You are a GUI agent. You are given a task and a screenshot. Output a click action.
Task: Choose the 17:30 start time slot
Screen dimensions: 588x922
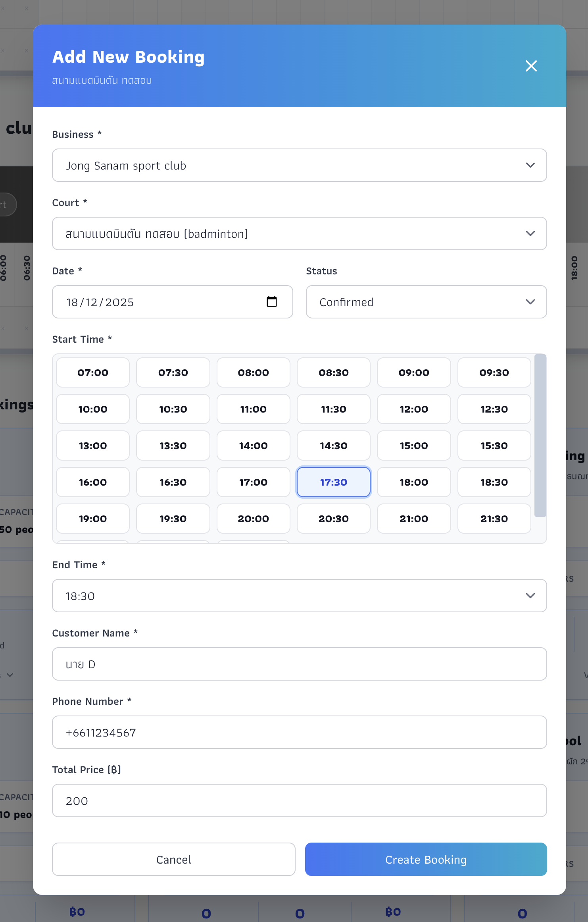click(333, 482)
